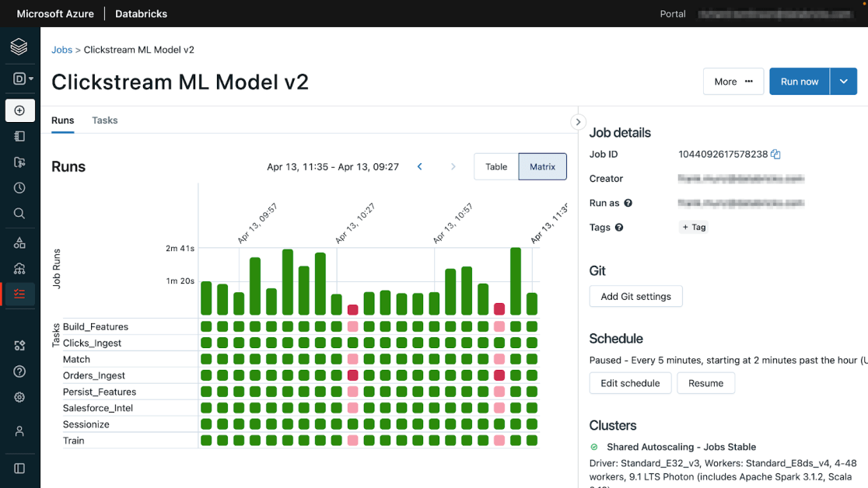Open Search magnifier in sidebar
Viewport: 868px width, 488px height.
pyautogui.click(x=19, y=214)
